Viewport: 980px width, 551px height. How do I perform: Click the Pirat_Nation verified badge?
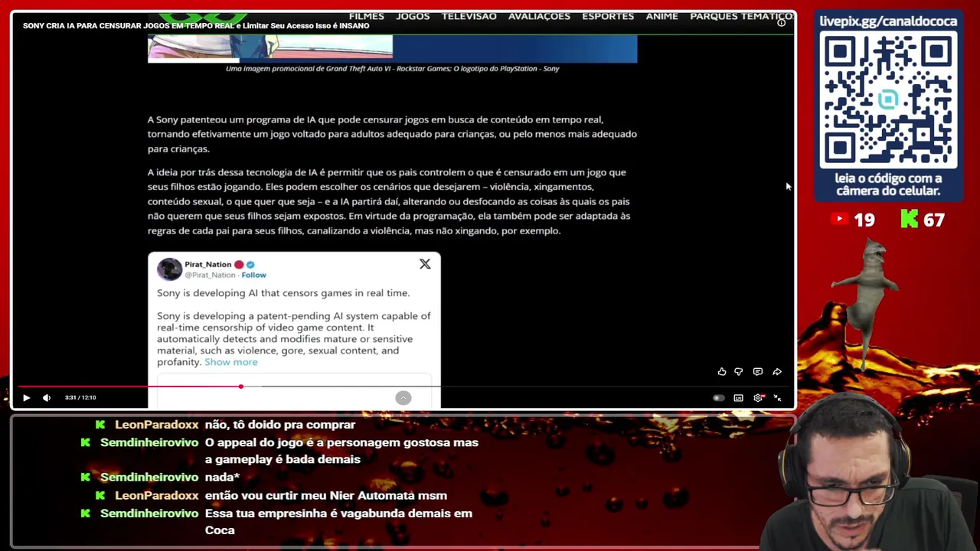click(250, 265)
